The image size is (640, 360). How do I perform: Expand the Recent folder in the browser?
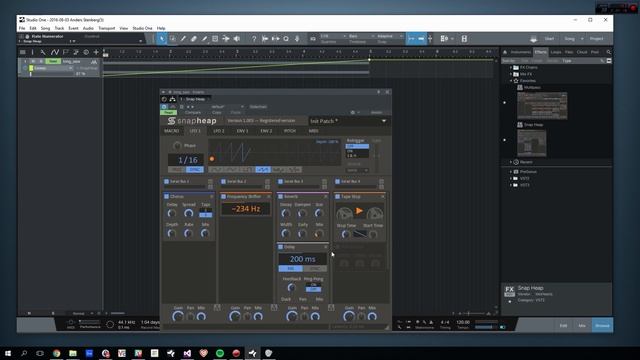(511, 162)
